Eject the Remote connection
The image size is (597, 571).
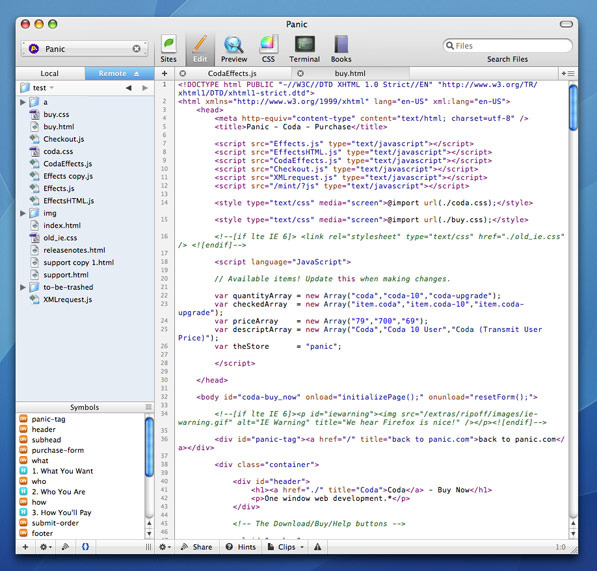point(137,73)
